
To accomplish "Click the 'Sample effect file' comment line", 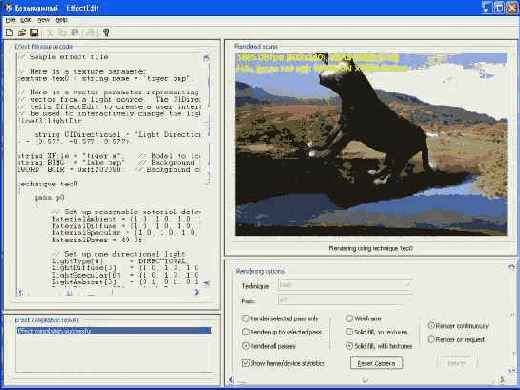I will pyautogui.click(x=63, y=57).
